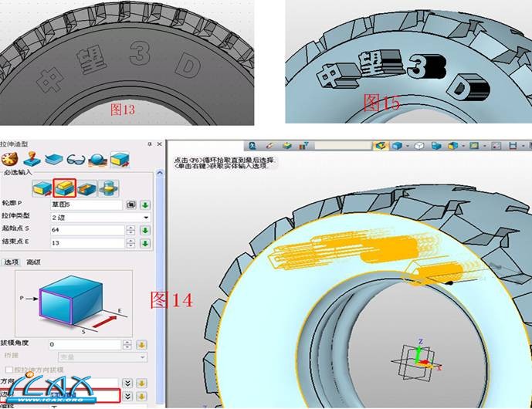532x409 pixels.
Task: Click the blue sphere icon in the panel toolbar
Action: [x=98, y=160]
